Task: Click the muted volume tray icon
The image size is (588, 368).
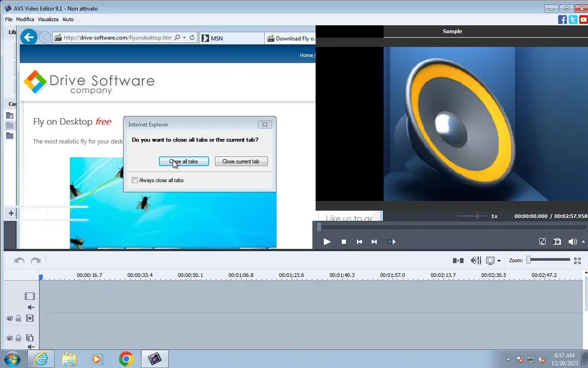Action: (542, 359)
